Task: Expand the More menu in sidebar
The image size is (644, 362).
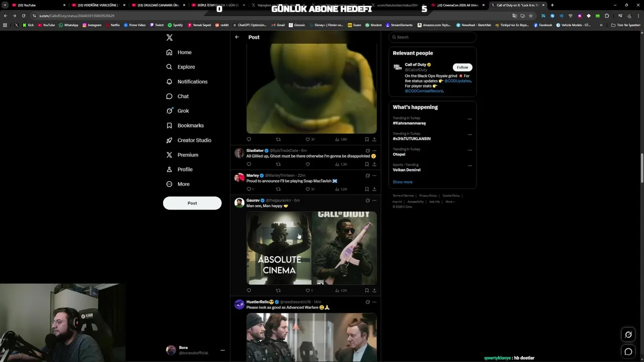Action: [x=178, y=184]
